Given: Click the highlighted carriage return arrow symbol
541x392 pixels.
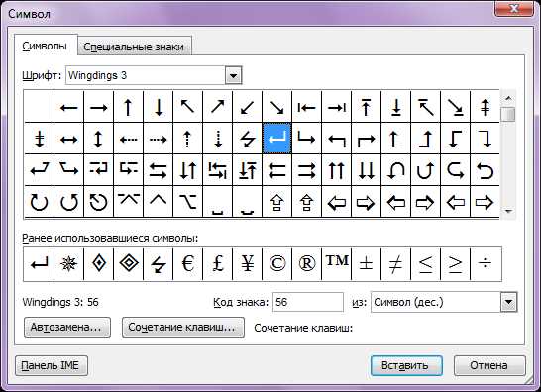Looking at the screenshot, I should point(277,139).
